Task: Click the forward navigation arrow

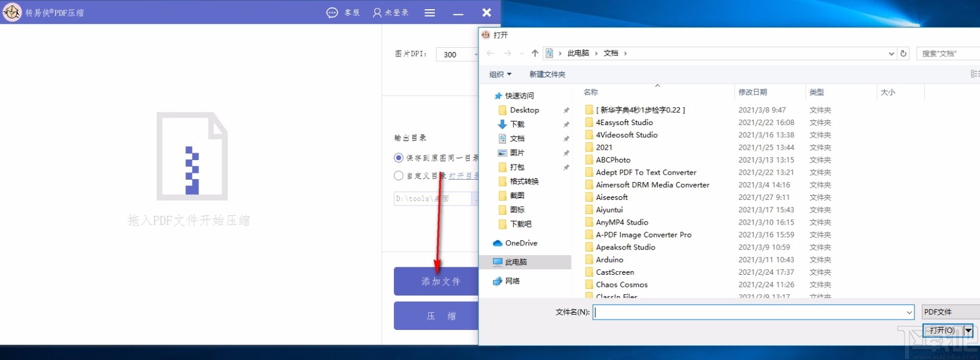Action: click(x=507, y=53)
